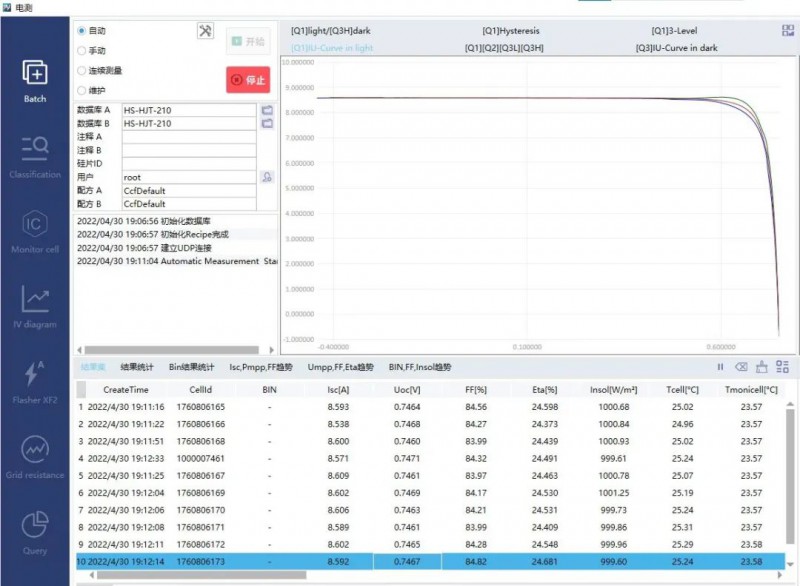Switch to the 结果统计 tab
The image size is (800, 586).
[x=137, y=367]
